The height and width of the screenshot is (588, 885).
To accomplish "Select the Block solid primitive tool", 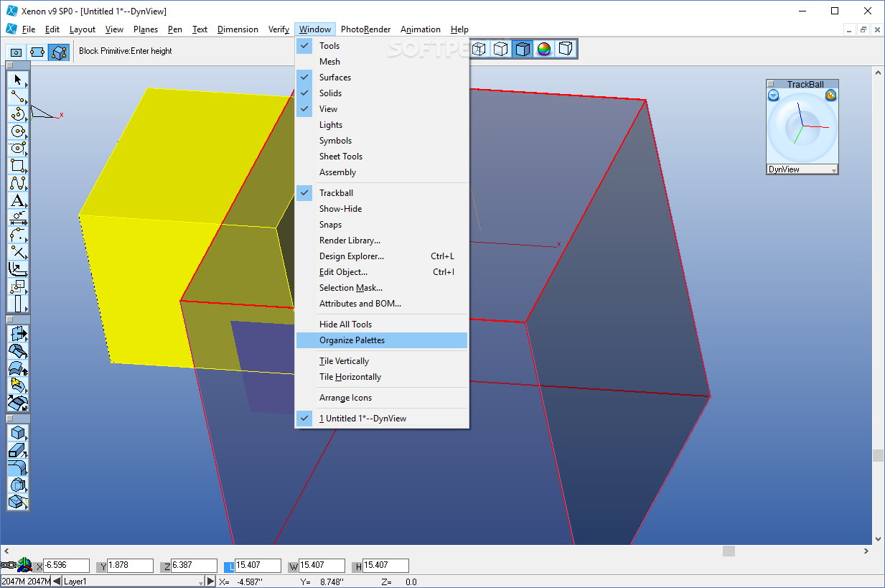I will tap(18, 433).
